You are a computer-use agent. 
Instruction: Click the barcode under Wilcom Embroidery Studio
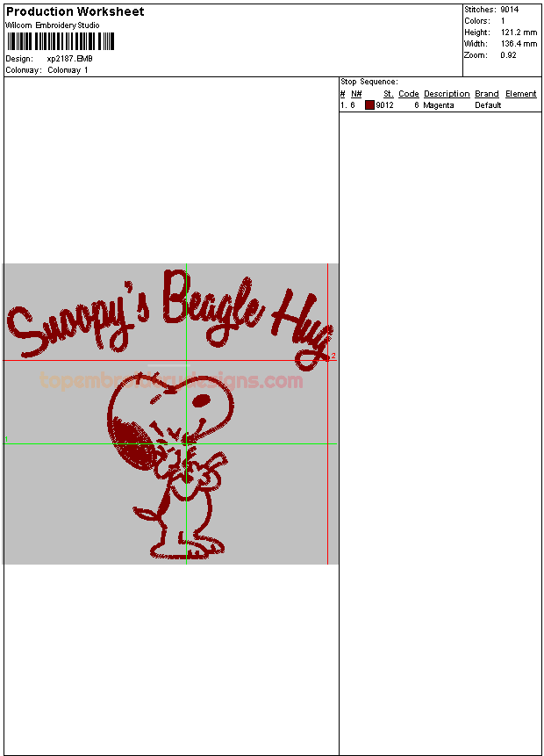(x=61, y=41)
